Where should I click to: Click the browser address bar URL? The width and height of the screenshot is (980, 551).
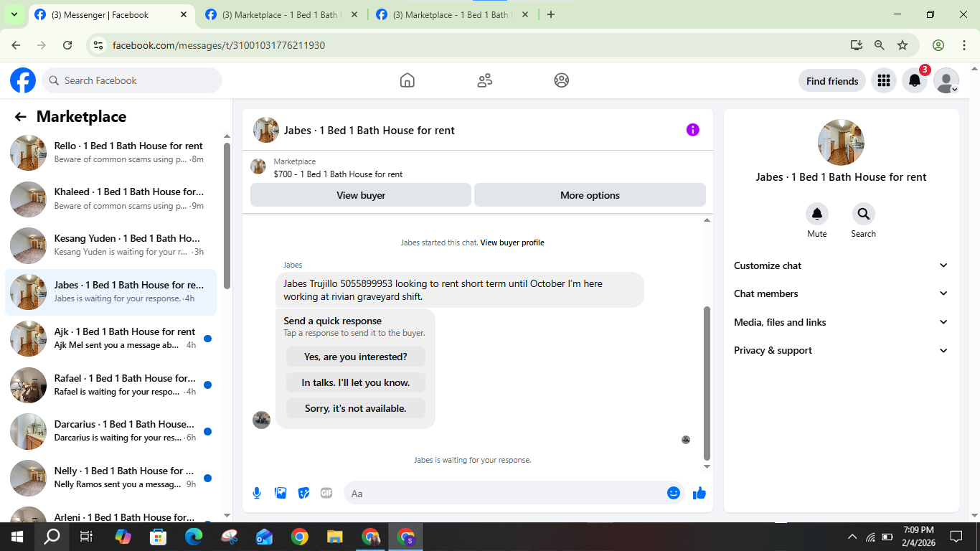(219, 45)
